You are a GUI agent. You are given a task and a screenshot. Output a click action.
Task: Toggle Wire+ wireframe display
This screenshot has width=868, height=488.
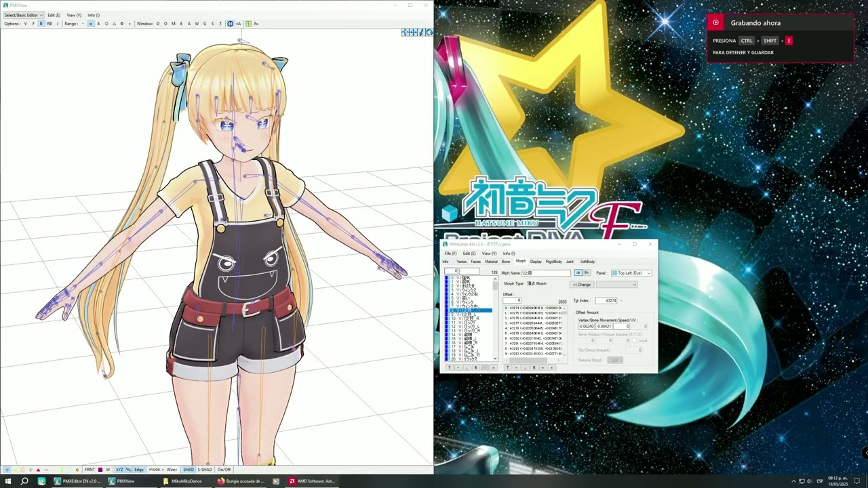(172, 470)
